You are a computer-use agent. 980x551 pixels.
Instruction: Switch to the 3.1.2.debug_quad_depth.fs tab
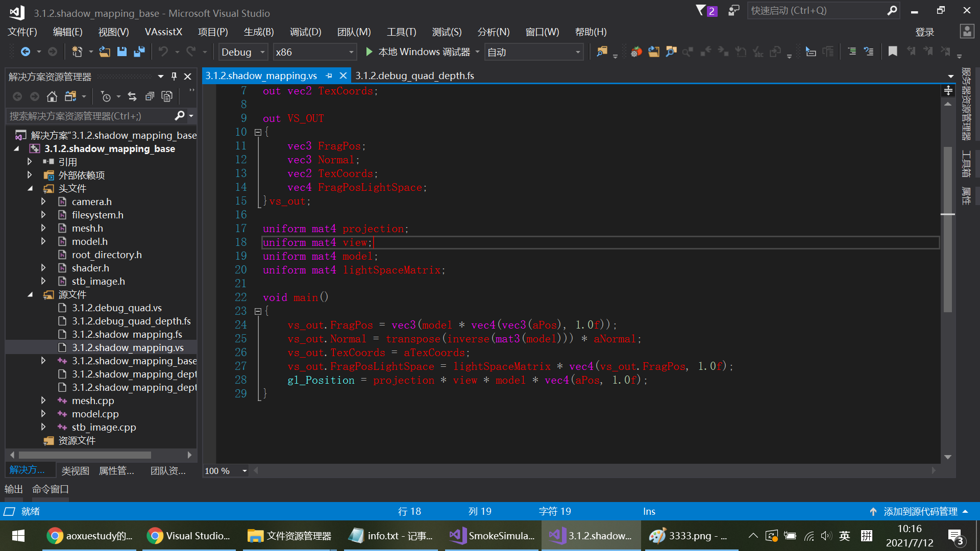click(414, 76)
